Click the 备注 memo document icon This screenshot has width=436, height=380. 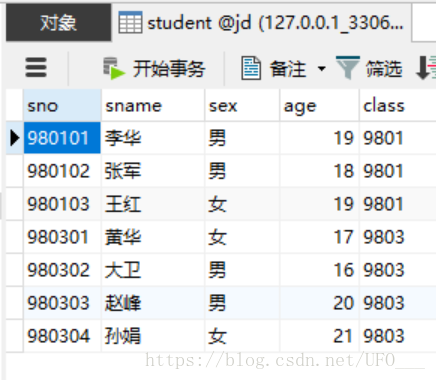[251, 68]
